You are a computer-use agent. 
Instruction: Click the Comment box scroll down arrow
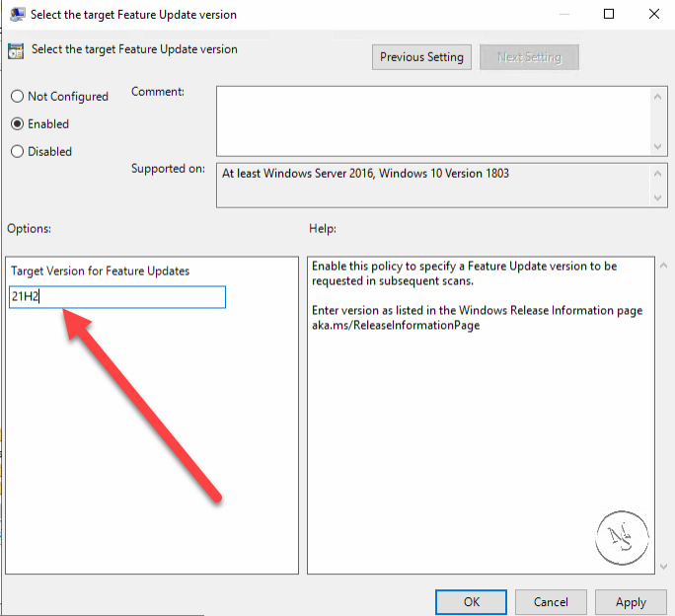pos(658,146)
